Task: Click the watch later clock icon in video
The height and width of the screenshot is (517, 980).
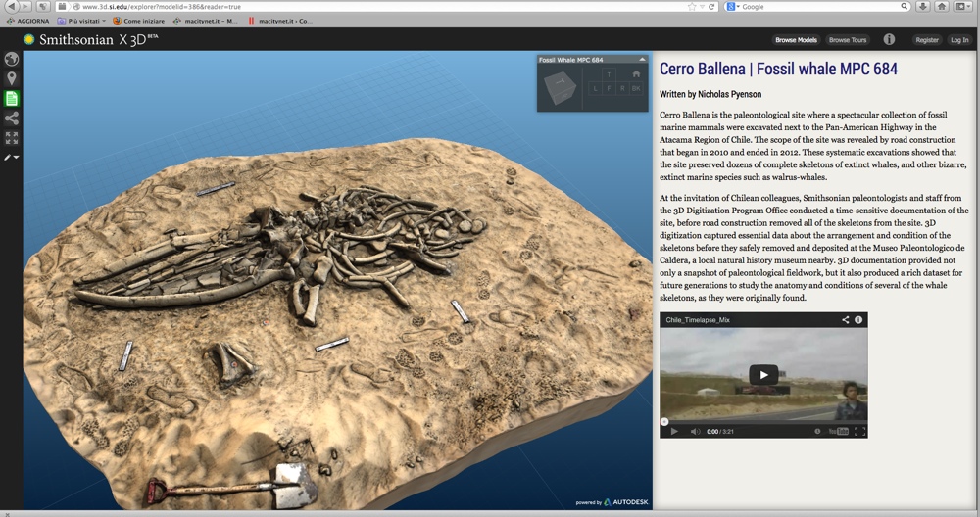Action: pyautogui.click(x=817, y=432)
